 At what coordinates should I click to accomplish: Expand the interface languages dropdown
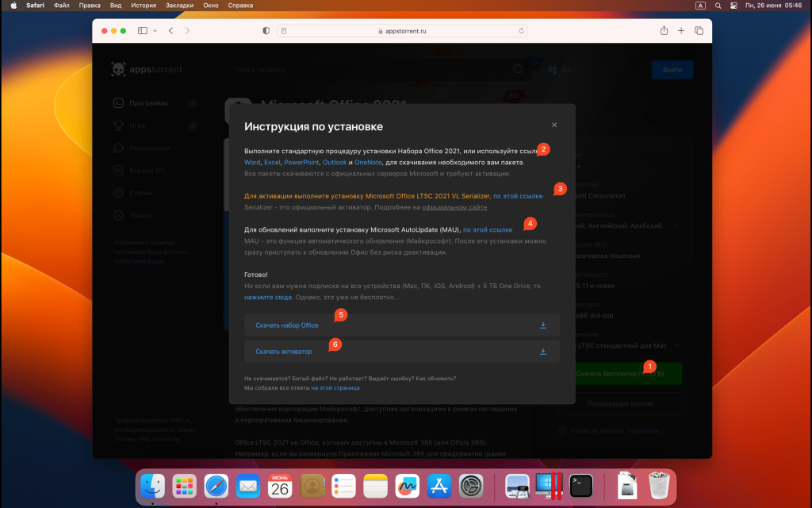[x=676, y=225]
